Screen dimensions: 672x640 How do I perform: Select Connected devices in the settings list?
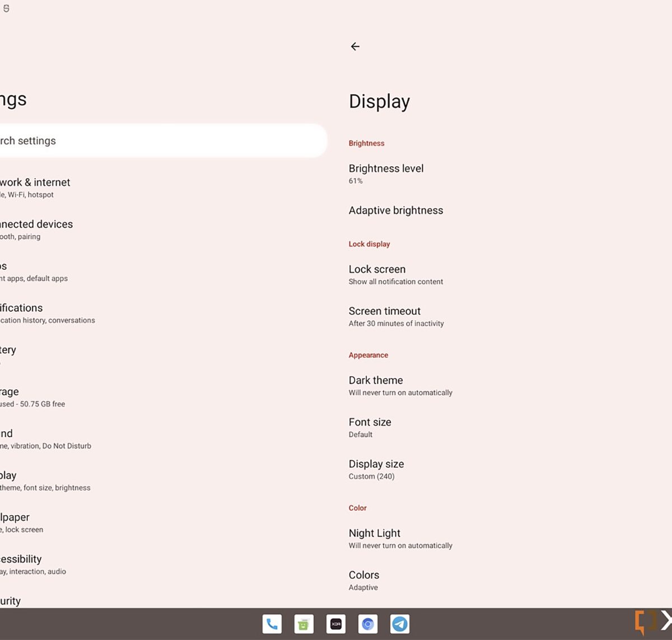pyautogui.click(x=36, y=230)
